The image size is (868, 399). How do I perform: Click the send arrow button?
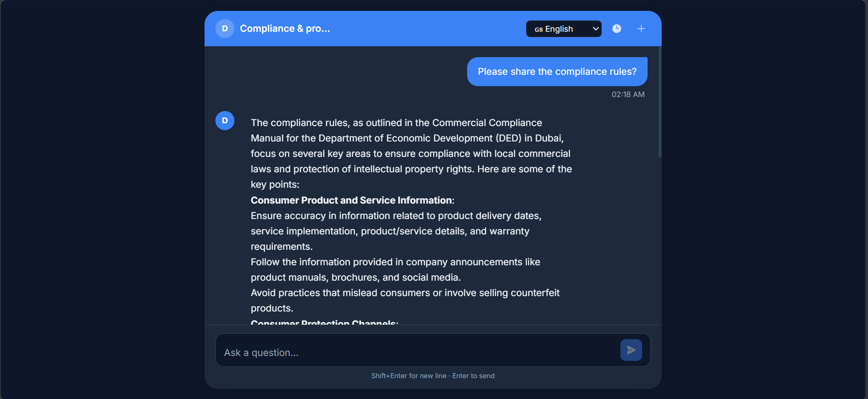coord(631,350)
